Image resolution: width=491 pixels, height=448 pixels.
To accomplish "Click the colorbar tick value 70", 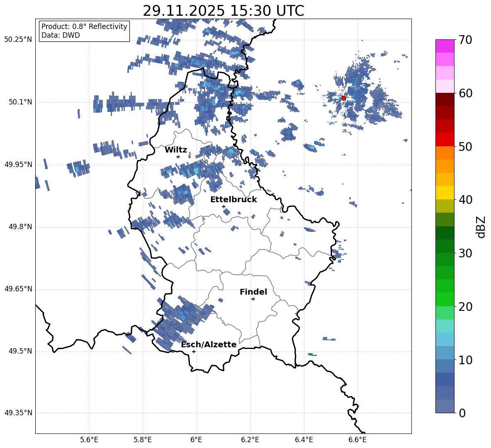I will 465,40.
